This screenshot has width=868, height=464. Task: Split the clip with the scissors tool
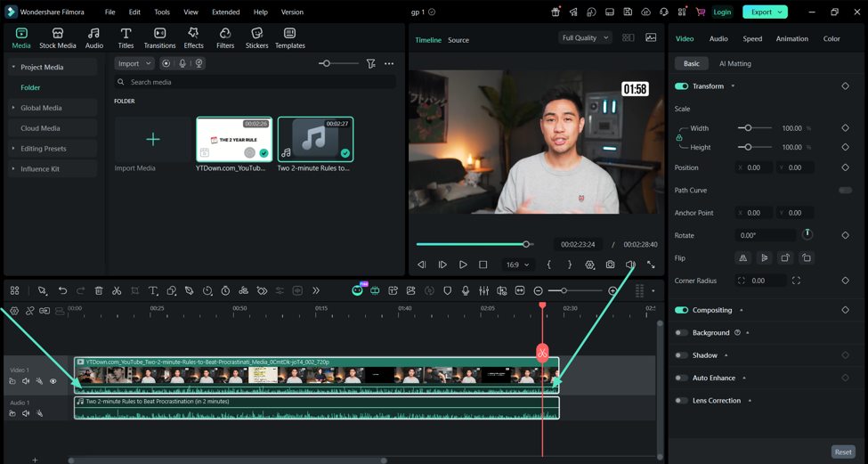click(117, 290)
